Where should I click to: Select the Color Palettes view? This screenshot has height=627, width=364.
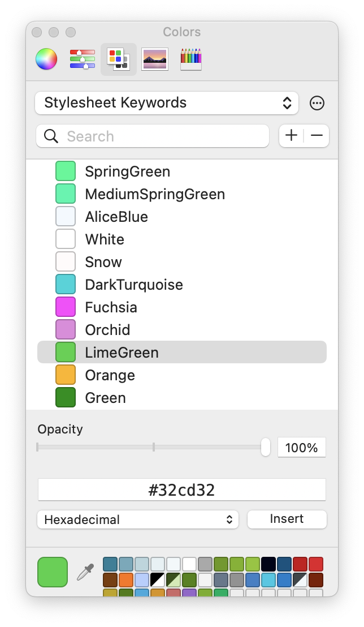pos(119,58)
